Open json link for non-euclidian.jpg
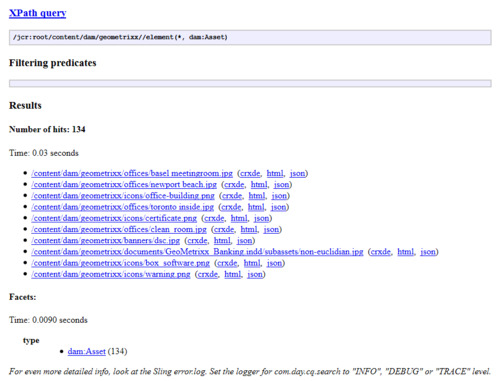Viewport: 500px width, 381px height. click(x=428, y=252)
